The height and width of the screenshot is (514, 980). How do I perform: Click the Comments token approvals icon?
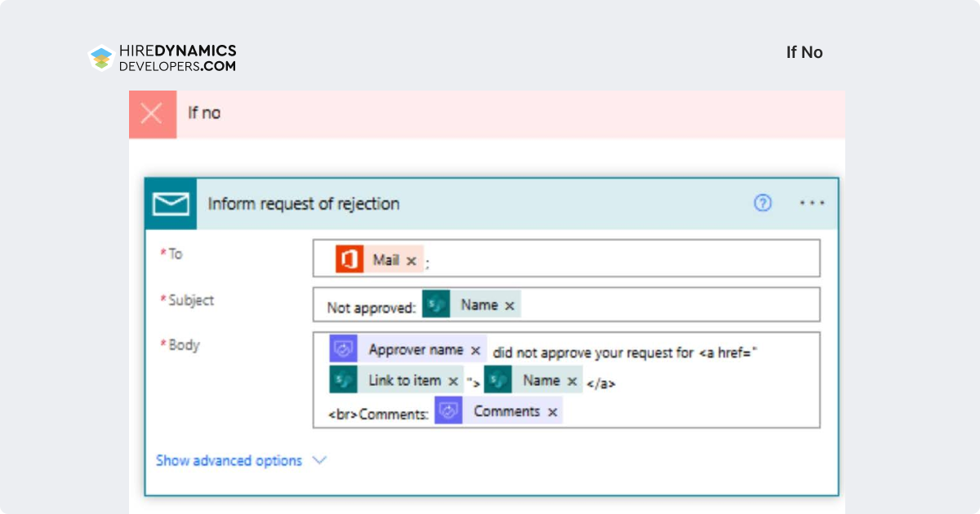448,410
